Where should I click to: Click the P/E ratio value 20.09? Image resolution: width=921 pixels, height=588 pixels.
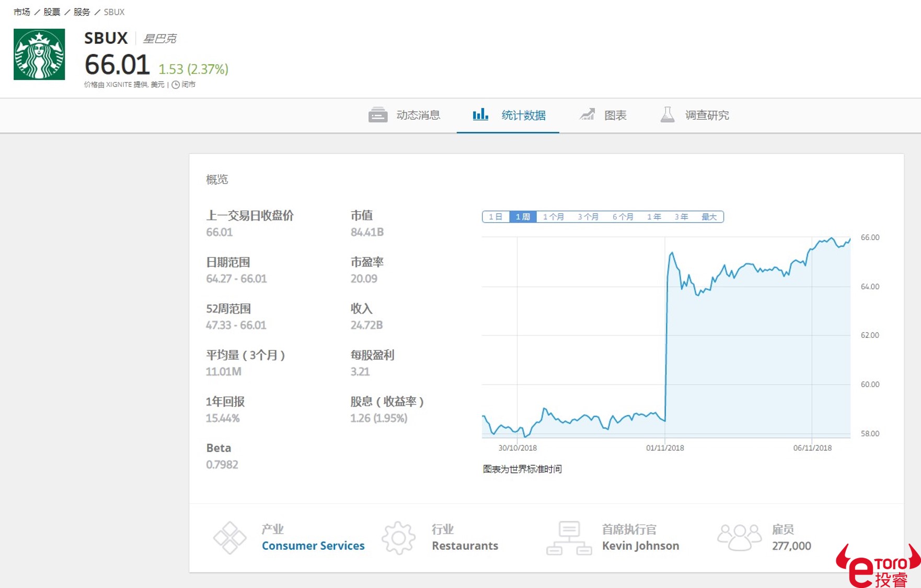tap(364, 279)
